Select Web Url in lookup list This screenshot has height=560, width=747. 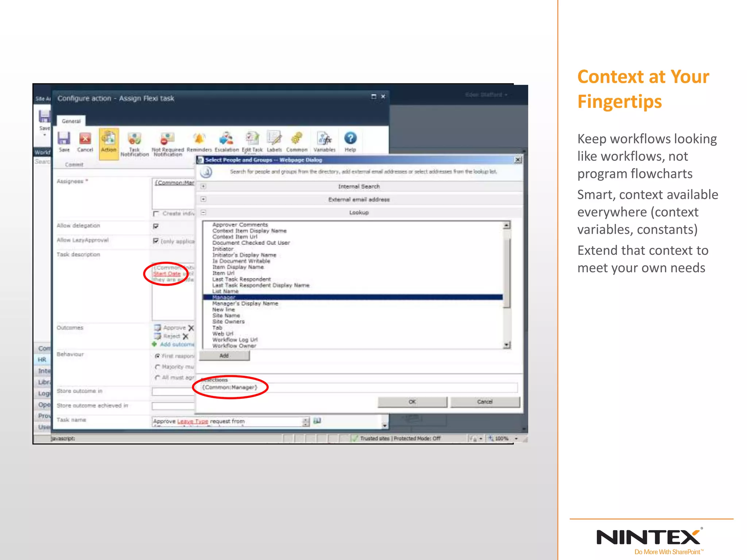[223, 334]
